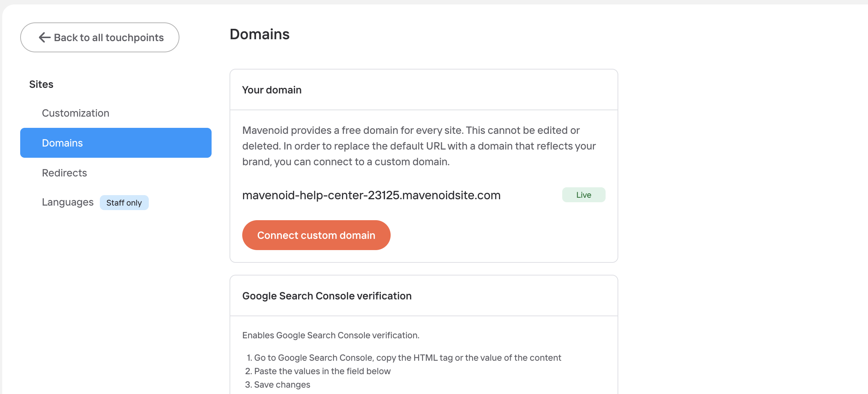Click the green Live status badge
The height and width of the screenshot is (394, 868).
click(x=584, y=195)
